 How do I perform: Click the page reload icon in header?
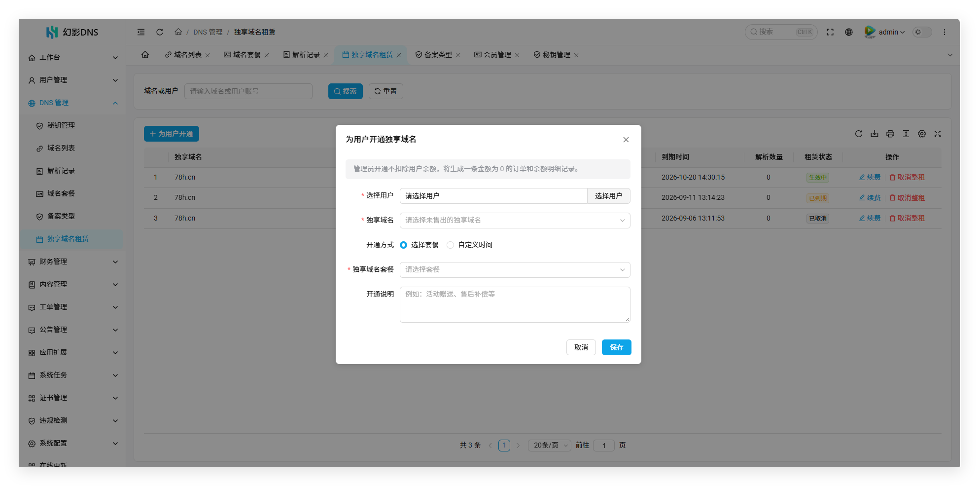160,32
